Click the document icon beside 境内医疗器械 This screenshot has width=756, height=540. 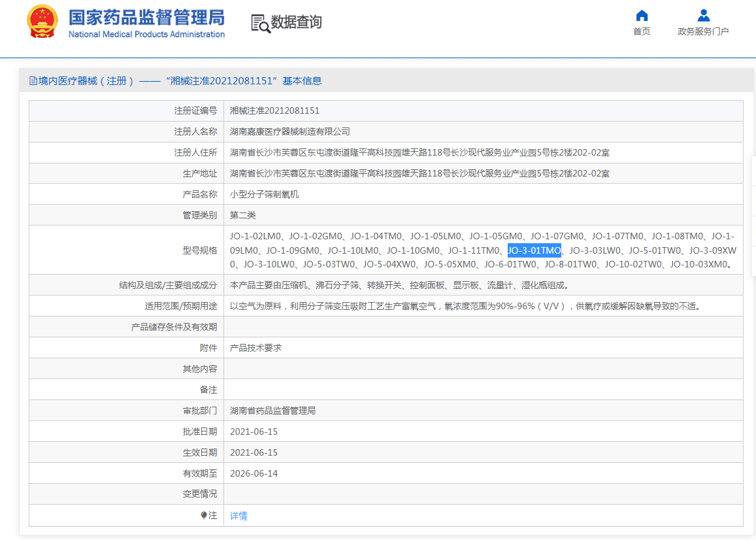pyautogui.click(x=33, y=80)
